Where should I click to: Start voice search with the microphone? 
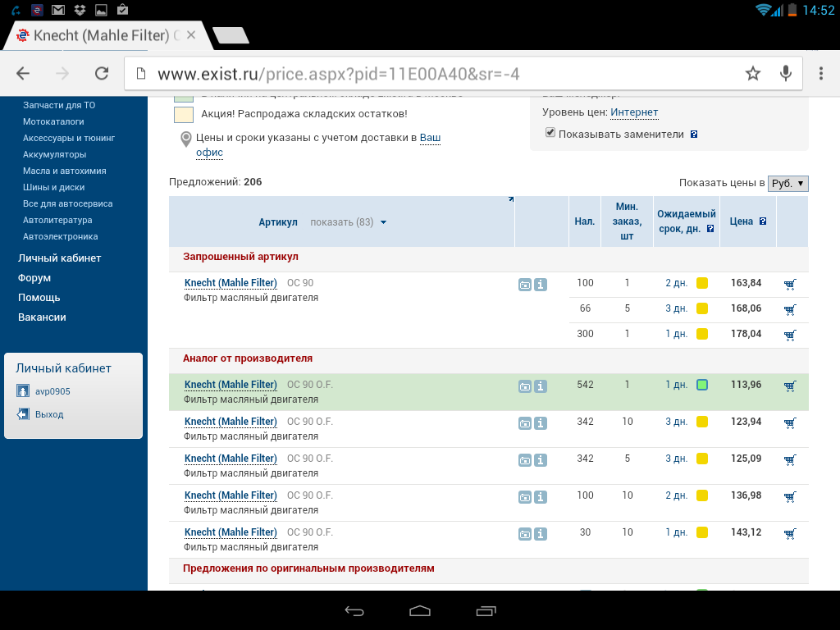click(x=785, y=73)
